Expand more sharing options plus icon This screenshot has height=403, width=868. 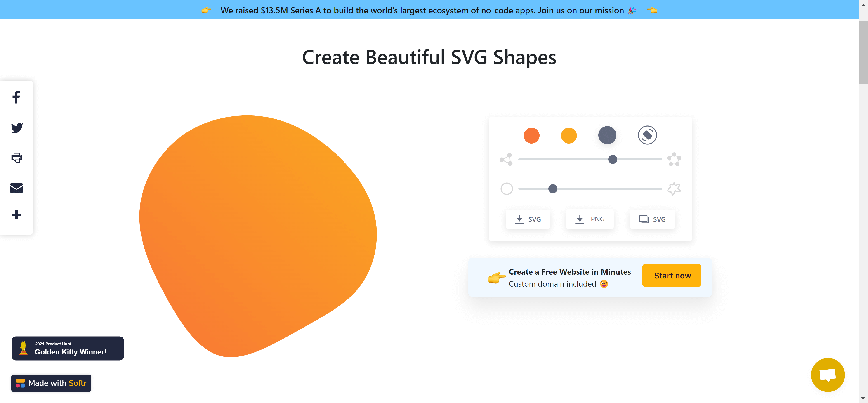point(17,215)
